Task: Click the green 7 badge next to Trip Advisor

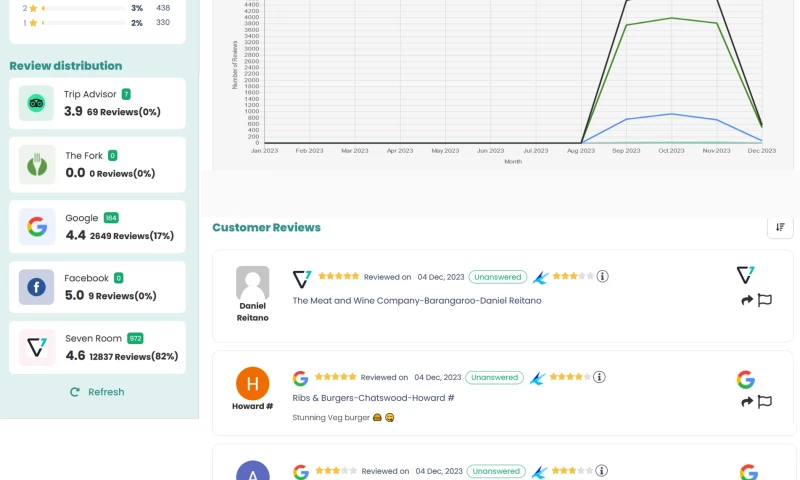Action: point(126,94)
